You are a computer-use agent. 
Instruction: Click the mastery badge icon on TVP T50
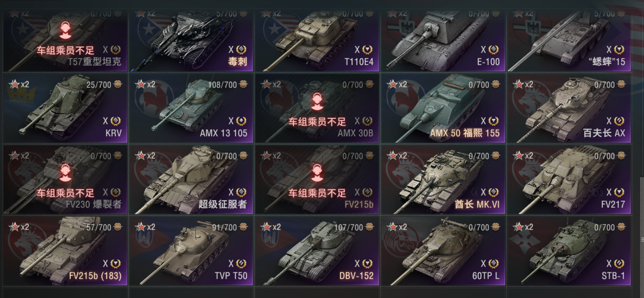(x=242, y=264)
